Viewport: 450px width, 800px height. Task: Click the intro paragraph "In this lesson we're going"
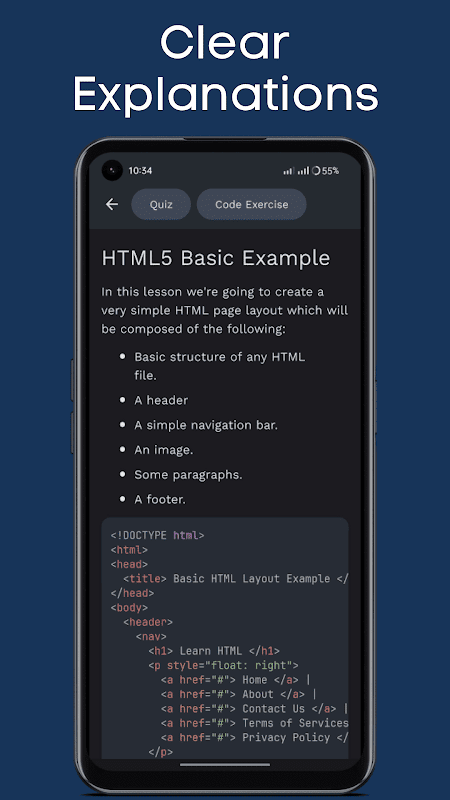[224, 311]
